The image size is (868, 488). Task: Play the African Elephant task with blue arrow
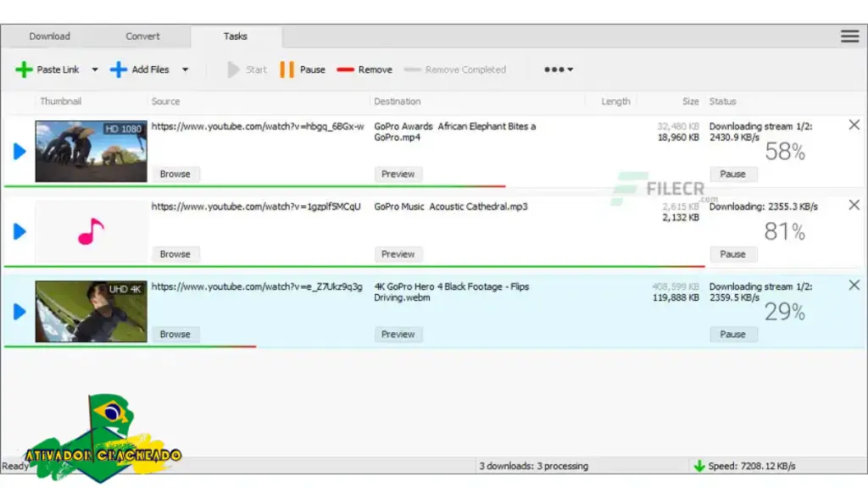point(19,152)
